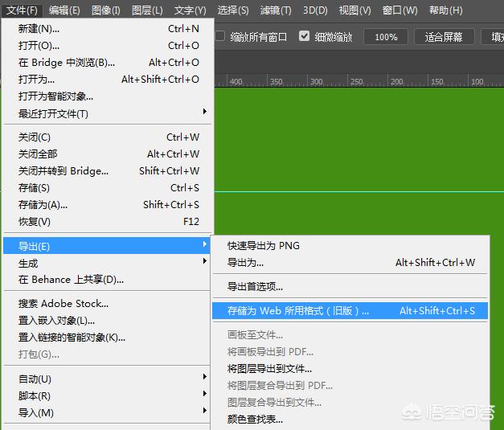Choose 关闭(C) menu item
Screen dimensions: 504x430
click(109, 137)
